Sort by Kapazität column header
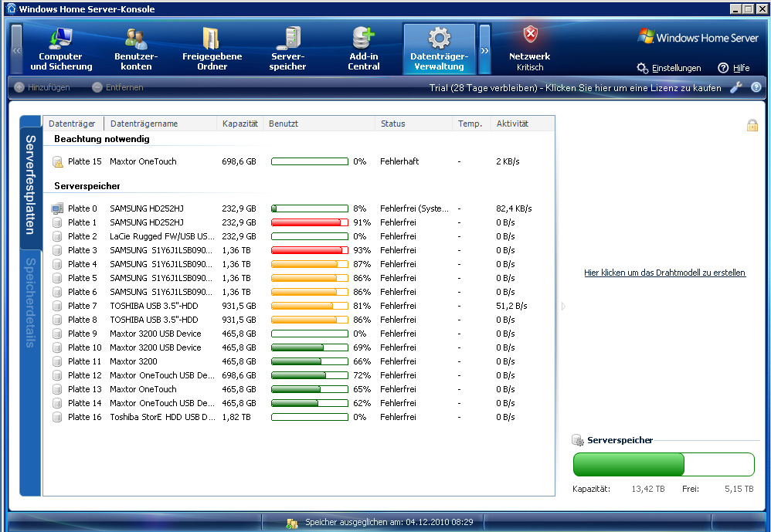 [x=240, y=124]
